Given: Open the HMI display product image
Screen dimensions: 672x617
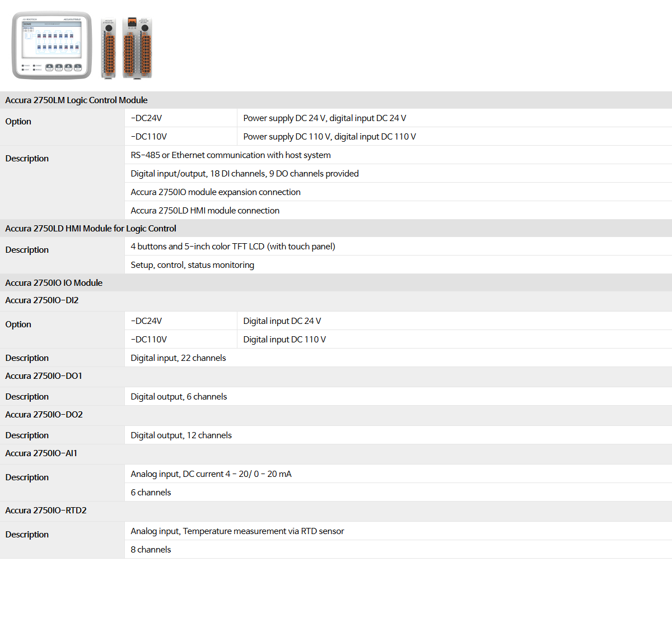Looking at the screenshot, I should pos(52,45).
